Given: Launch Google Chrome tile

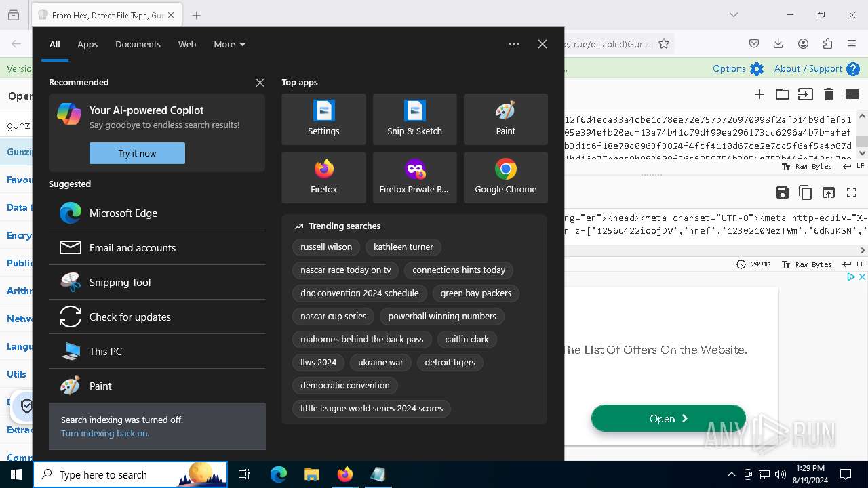Looking at the screenshot, I should pyautogui.click(x=505, y=178).
